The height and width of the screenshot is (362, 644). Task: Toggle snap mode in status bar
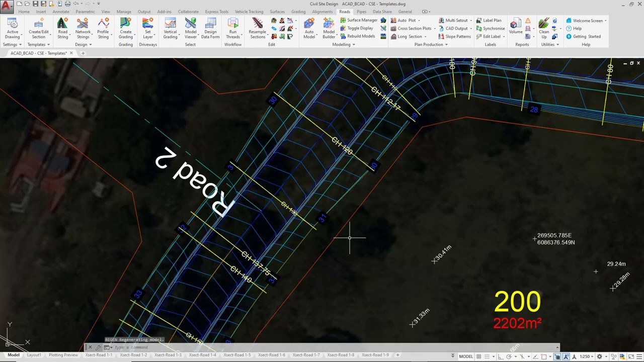487,356
